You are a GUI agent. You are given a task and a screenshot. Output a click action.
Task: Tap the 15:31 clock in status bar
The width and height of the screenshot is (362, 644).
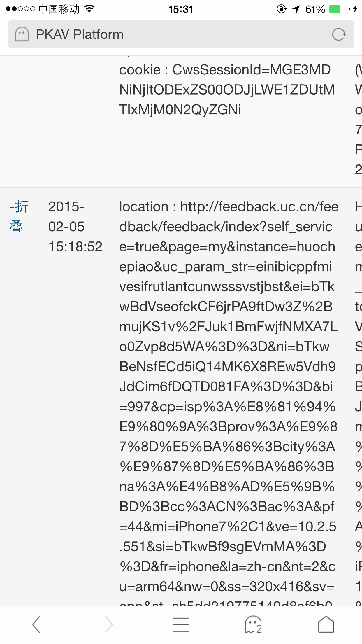[181, 9]
